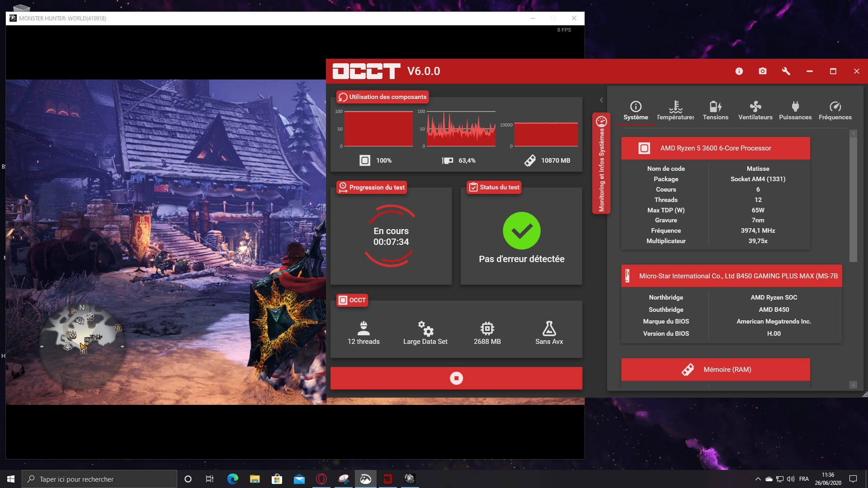Open File Explorer from the taskbar
The width and height of the screenshot is (868, 488).
tap(255, 479)
